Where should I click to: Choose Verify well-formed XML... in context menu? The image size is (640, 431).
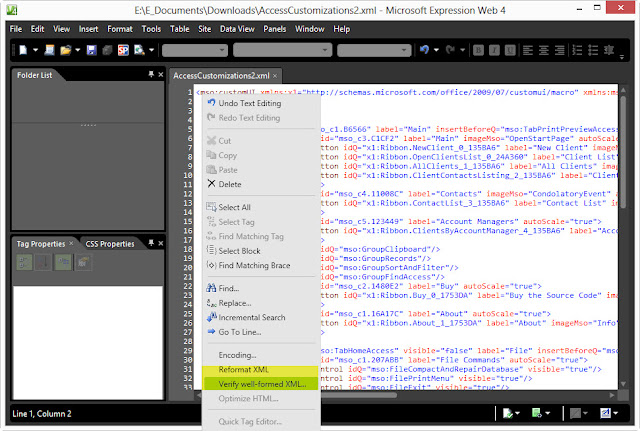pos(260,384)
